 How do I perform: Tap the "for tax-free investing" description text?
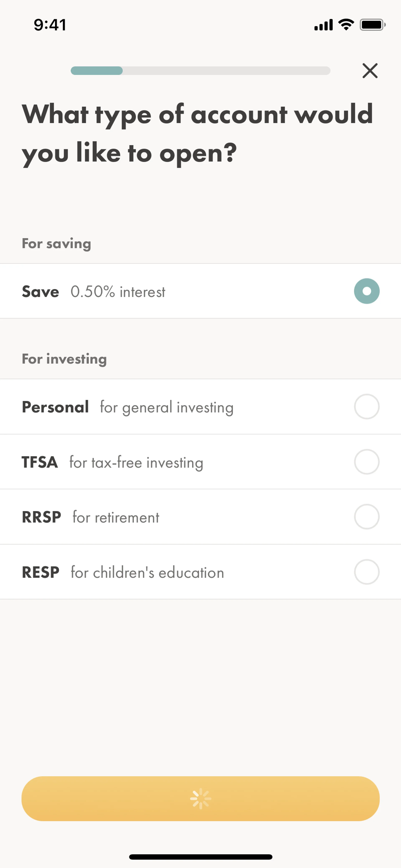click(136, 462)
